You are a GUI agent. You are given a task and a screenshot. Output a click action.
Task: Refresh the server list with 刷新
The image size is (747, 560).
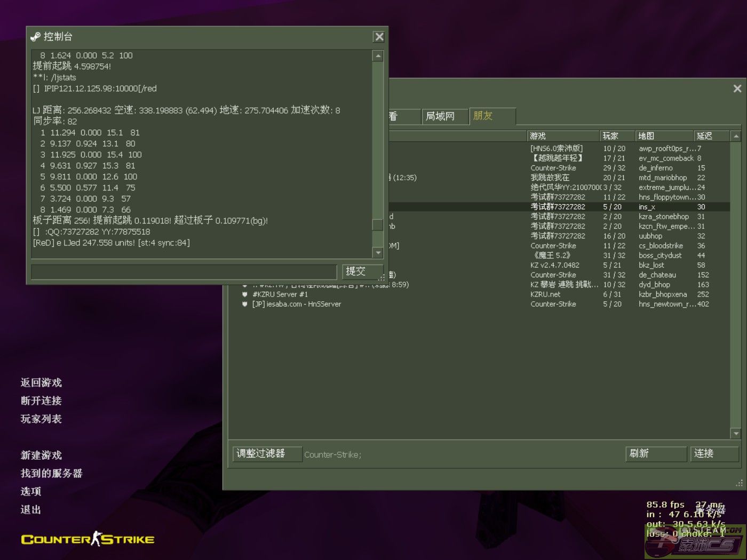click(655, 454)
